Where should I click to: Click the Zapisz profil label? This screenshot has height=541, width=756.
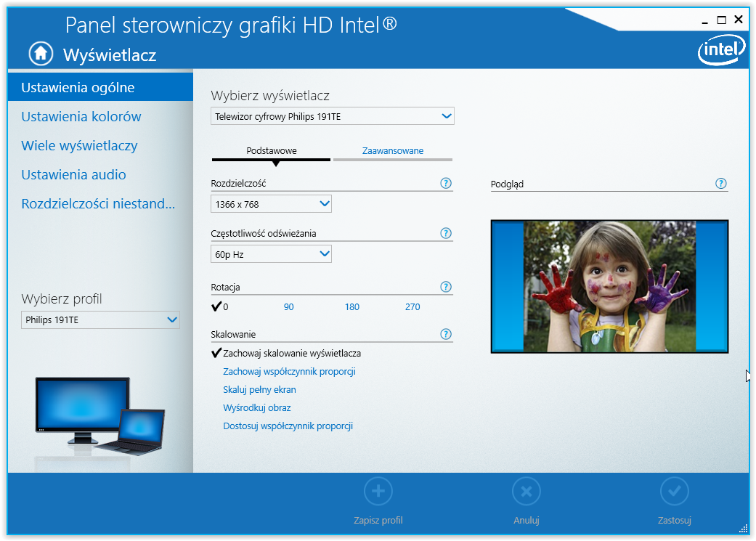[x=378, y=520]
